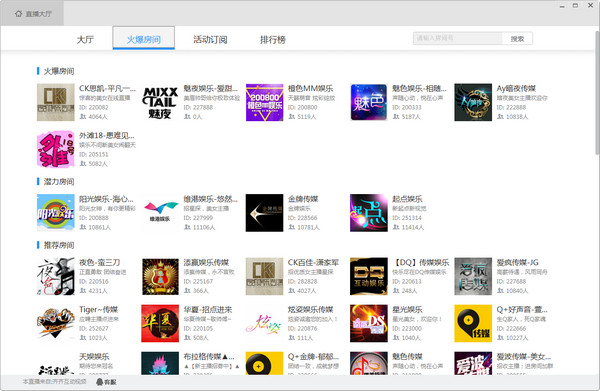Open the 魅色娱乐-相随 room logo

[369, 102]
